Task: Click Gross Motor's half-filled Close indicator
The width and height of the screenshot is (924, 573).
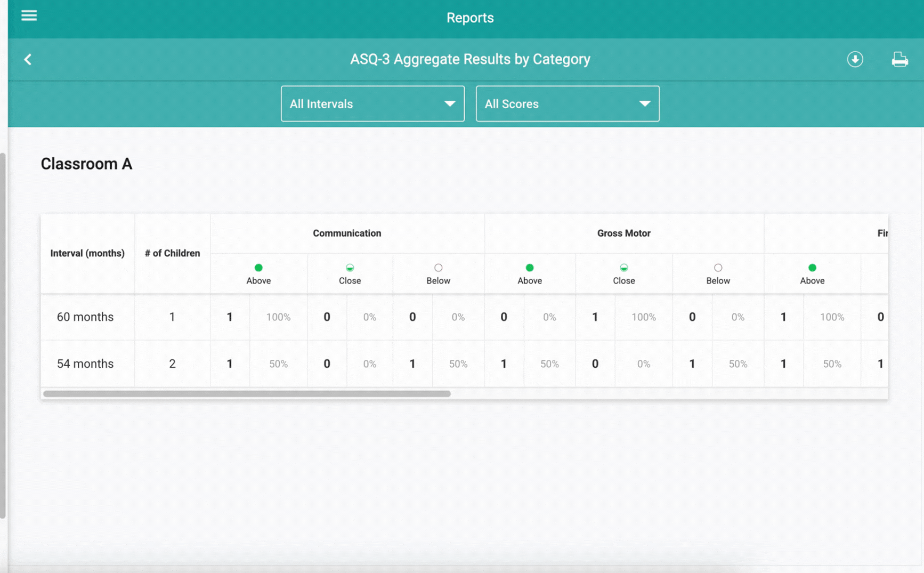Action: [x=623, y=268]
